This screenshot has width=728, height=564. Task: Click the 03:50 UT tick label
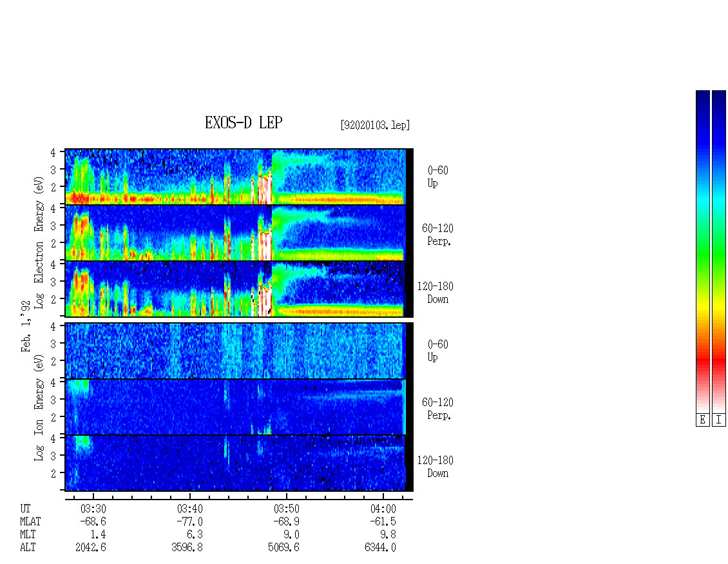[x=287, y=509]
